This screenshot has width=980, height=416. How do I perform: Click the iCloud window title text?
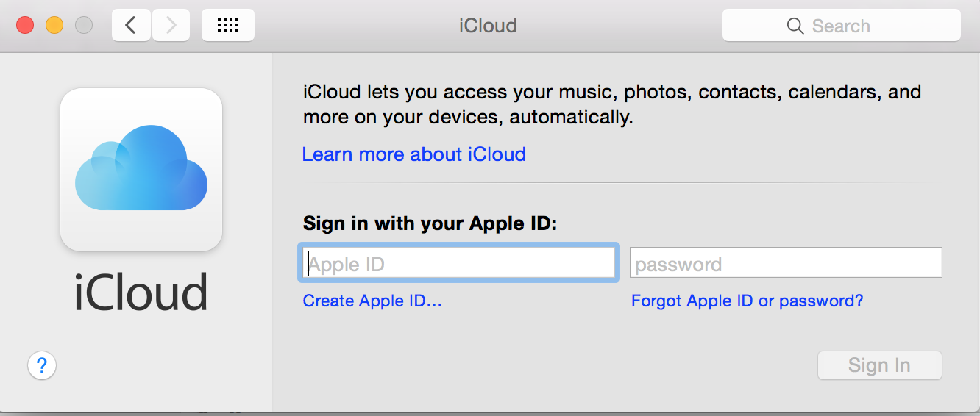click(x=488, y=26)
